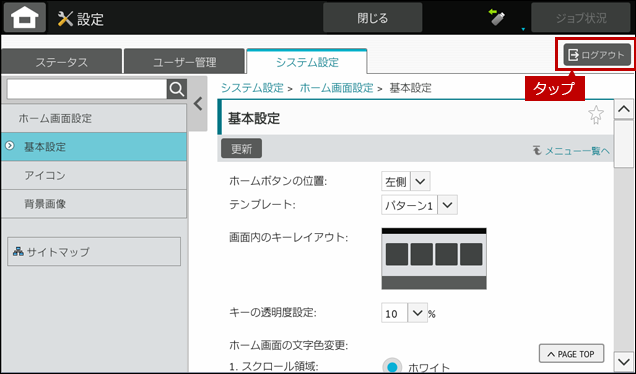Tap the Home icon button
This screenshot has height=374, width=636.
click(24, 17)
